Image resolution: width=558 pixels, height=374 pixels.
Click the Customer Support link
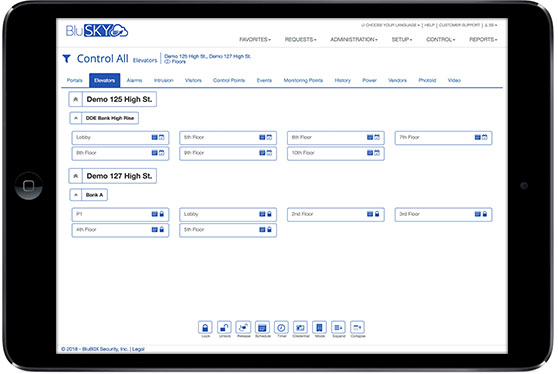pyautogui.click(x=459, y=25)
